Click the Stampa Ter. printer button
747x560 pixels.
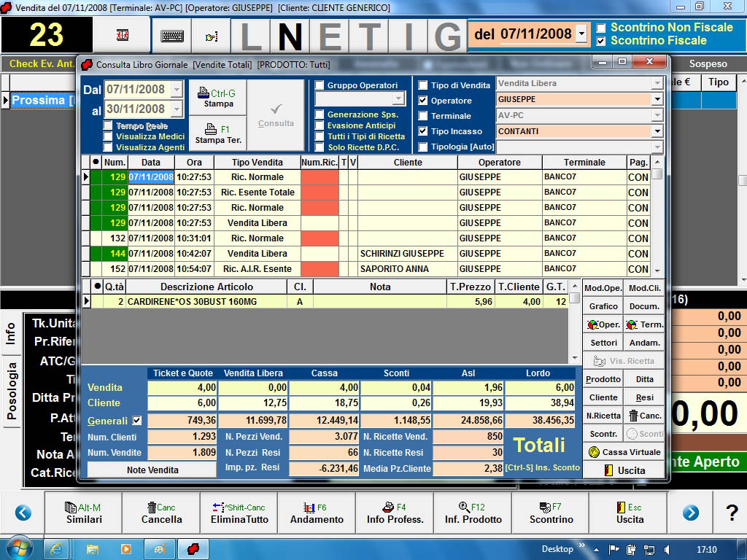218,134
